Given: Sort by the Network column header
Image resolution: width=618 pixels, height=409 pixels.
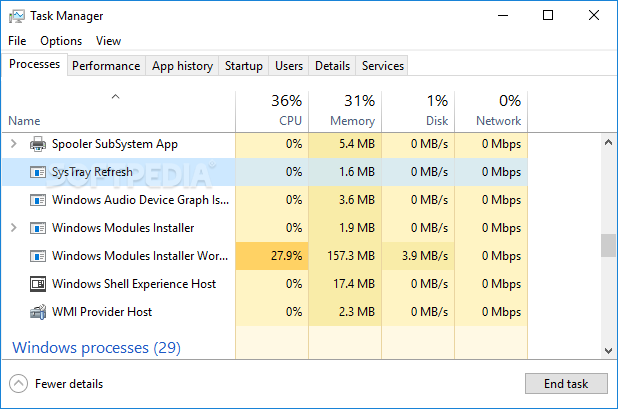Looking at the screenshot, I should click(491, 112).
